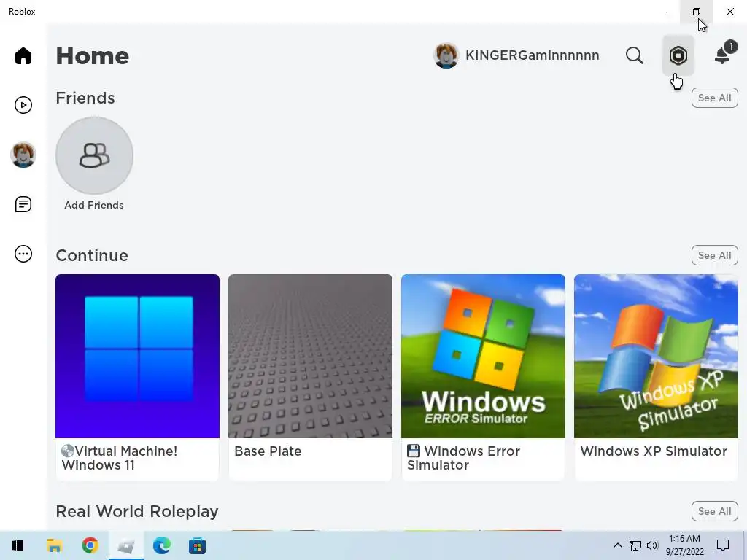Screen dimensions: 747x560
Task: Open the notifications bell icon
Action: [724, 54]
